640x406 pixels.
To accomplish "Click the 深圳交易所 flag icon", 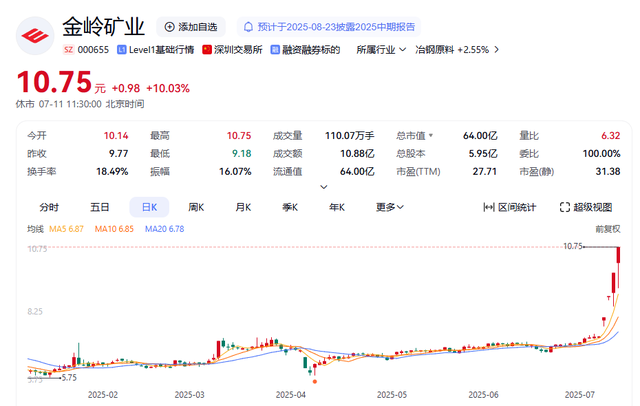I will (207, 50).
